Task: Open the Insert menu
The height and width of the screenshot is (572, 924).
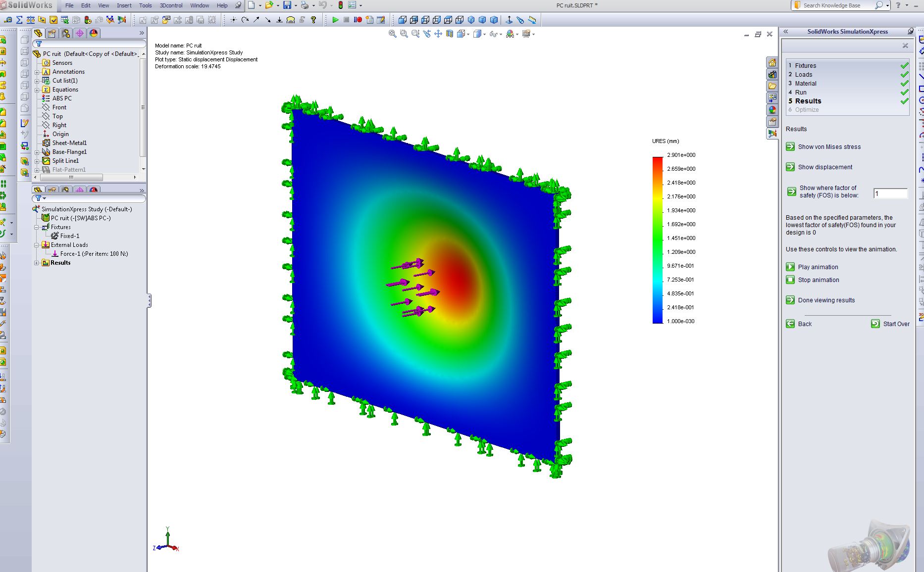Action: (x=124, y=5)
